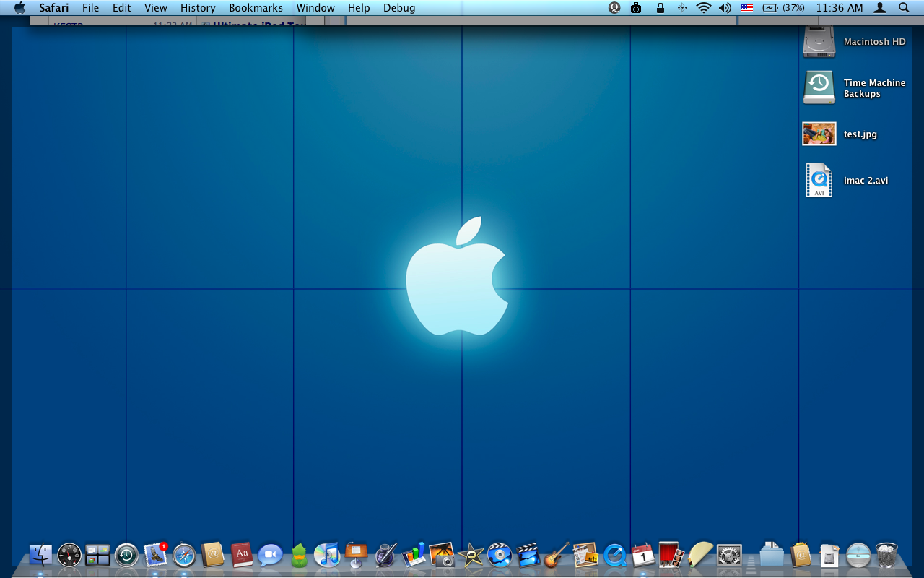This screenshot has width=924, height=578.
Task: Open QuickTime Player from the Dock
Action: click(x=614, y=555)
